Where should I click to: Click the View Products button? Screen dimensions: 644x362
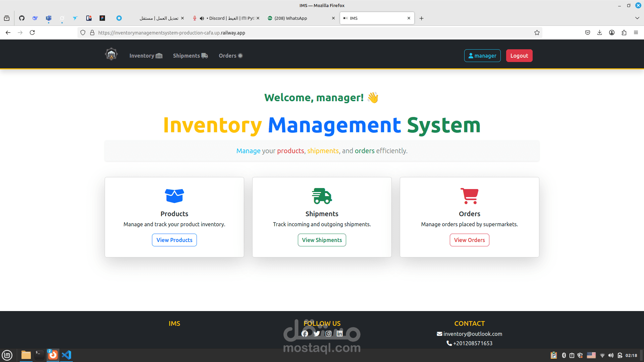174,240
